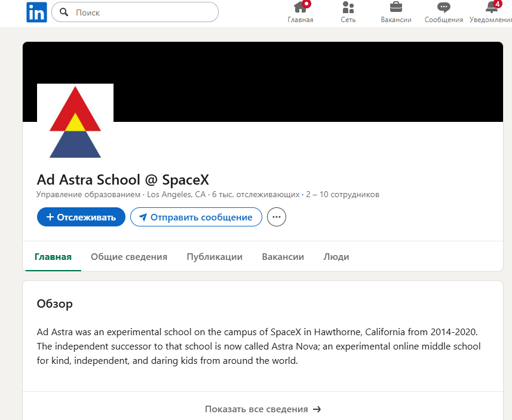512x420 pixels.
Task: Switch to Люди tab
Action: [x=336, y=257]
